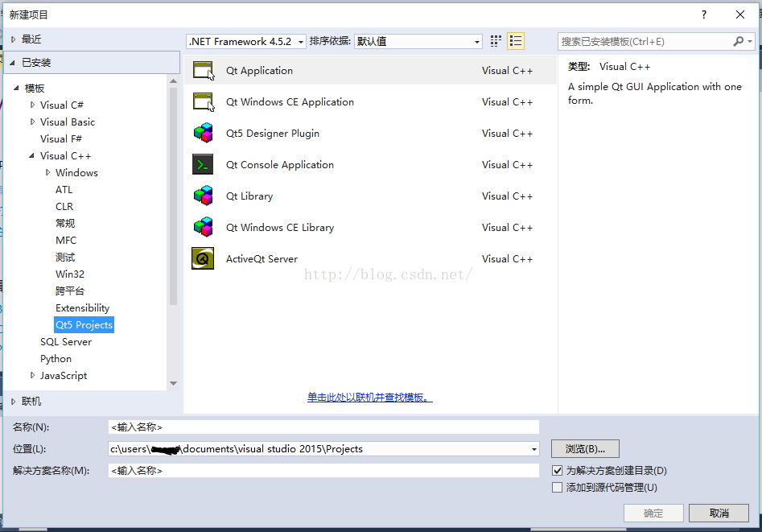Choose the Qt Windows CE Library icon
Screen dimensions: 762x532
tap(203, 228)
